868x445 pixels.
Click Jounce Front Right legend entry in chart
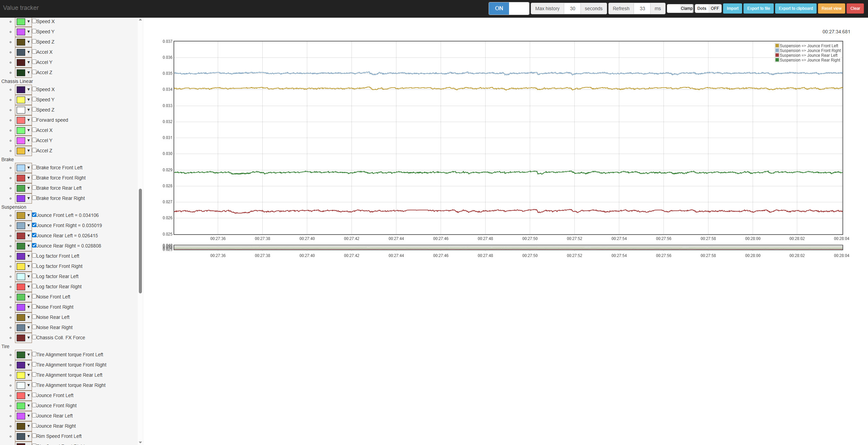(x=810, y=51)
